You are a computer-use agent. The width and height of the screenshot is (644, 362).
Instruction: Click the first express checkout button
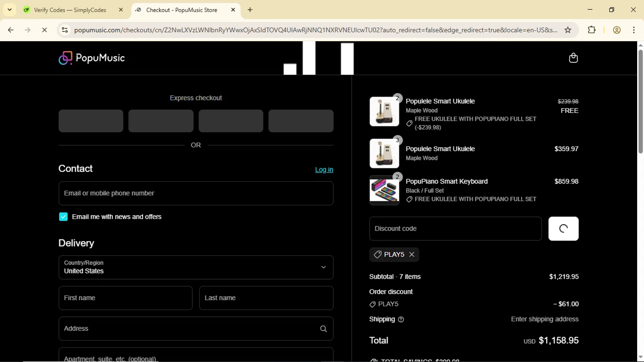pyautogui.click(x=91, y=121)
